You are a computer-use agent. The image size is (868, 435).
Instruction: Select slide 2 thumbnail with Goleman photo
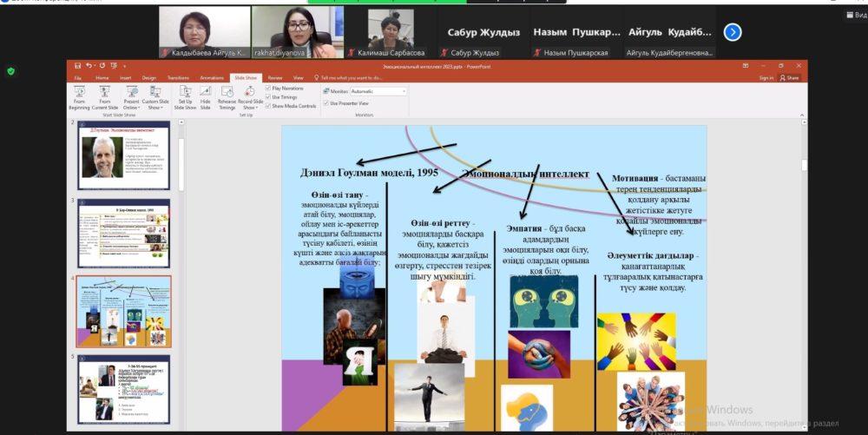pos(123,155)
